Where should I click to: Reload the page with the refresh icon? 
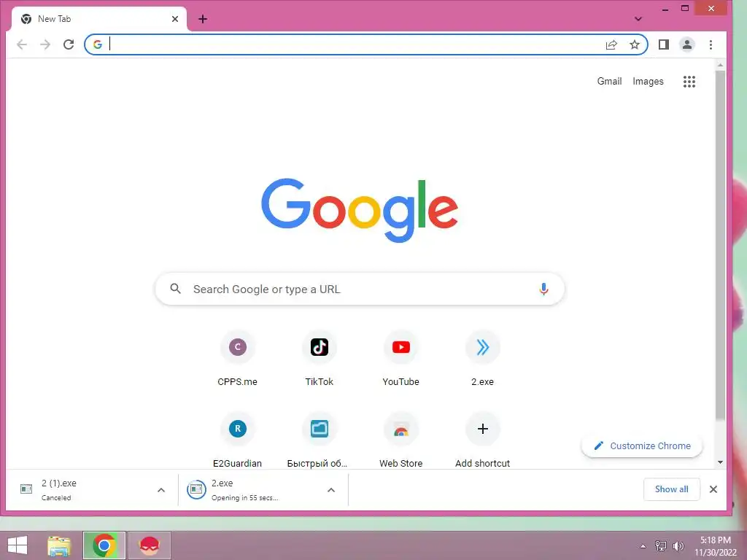click(x=69, y=44)
